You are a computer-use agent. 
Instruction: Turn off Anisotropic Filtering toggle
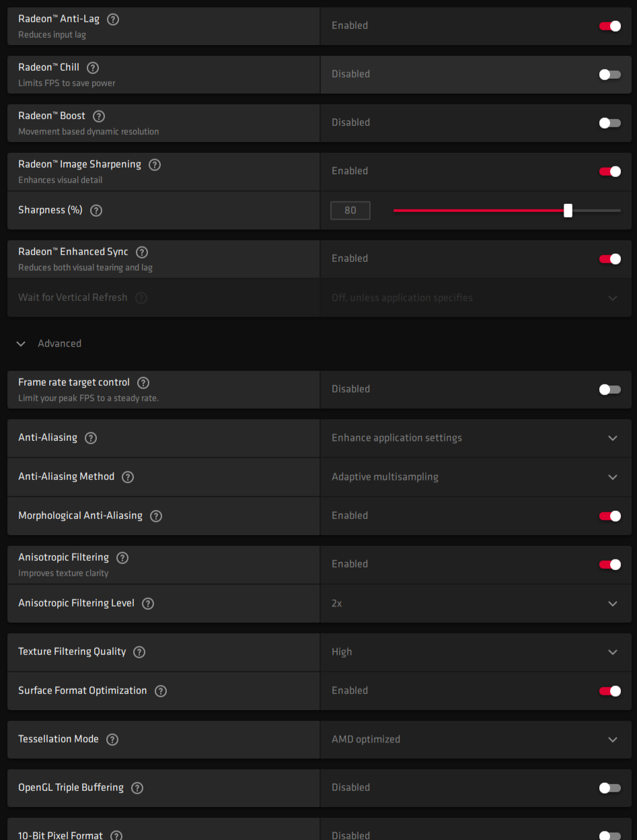610,565
